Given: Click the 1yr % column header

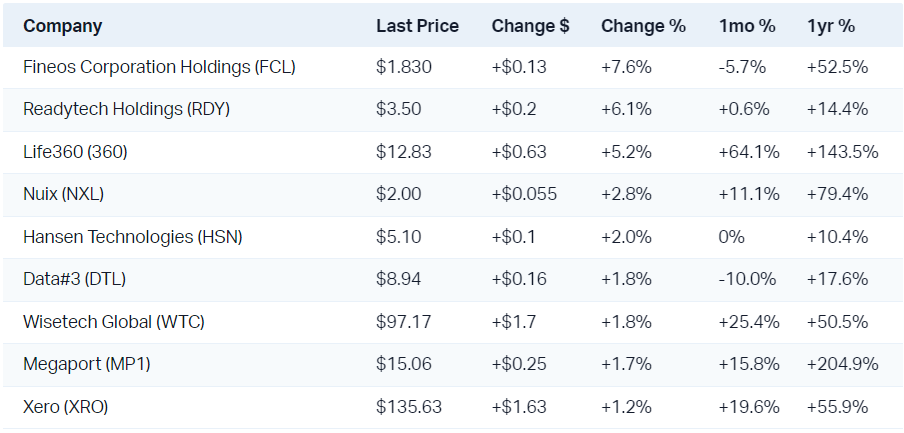Looking at the screenshot, I should (830, 26).
